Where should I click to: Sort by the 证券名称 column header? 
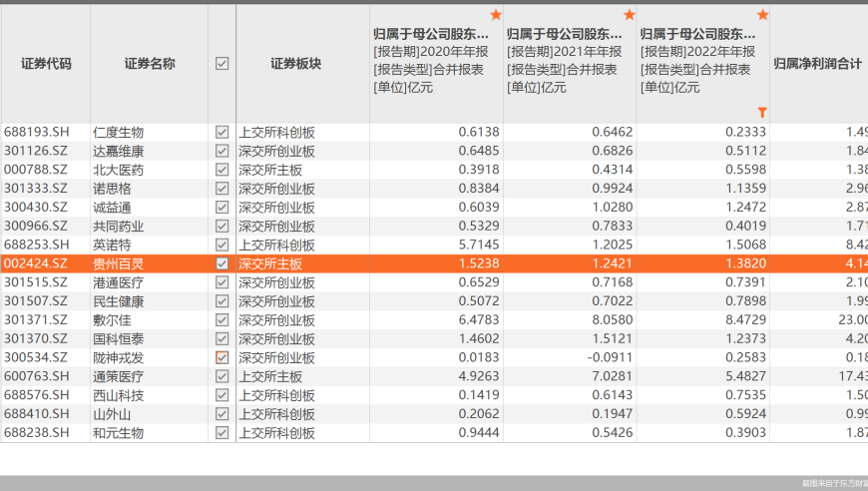[x=150, y=64]
